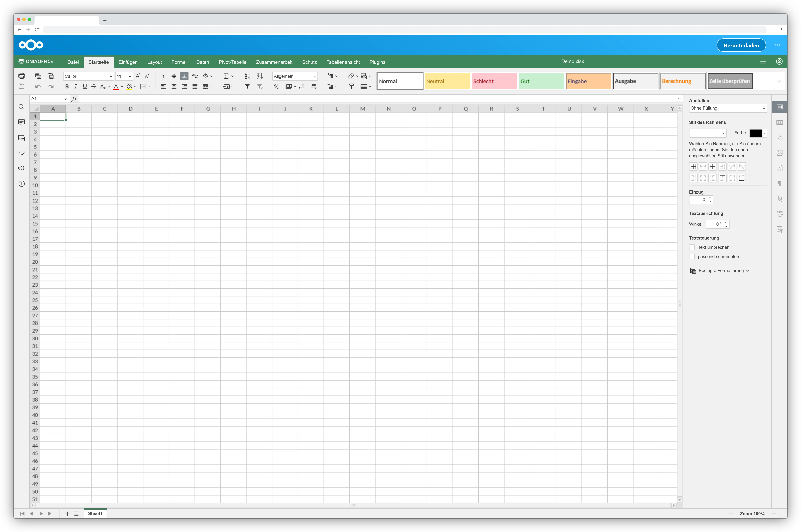Switch to Pivot-Tabelle tab
The image size is (801, 532).
click(x=232, y=62)
